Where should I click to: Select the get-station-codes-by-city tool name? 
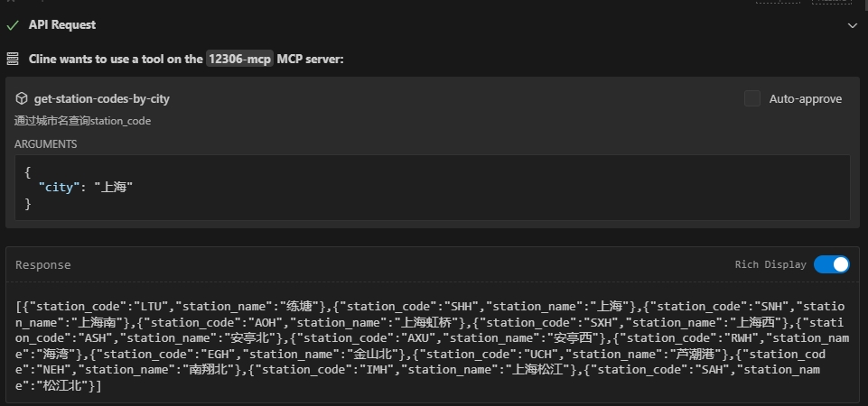tap(101, 98)
